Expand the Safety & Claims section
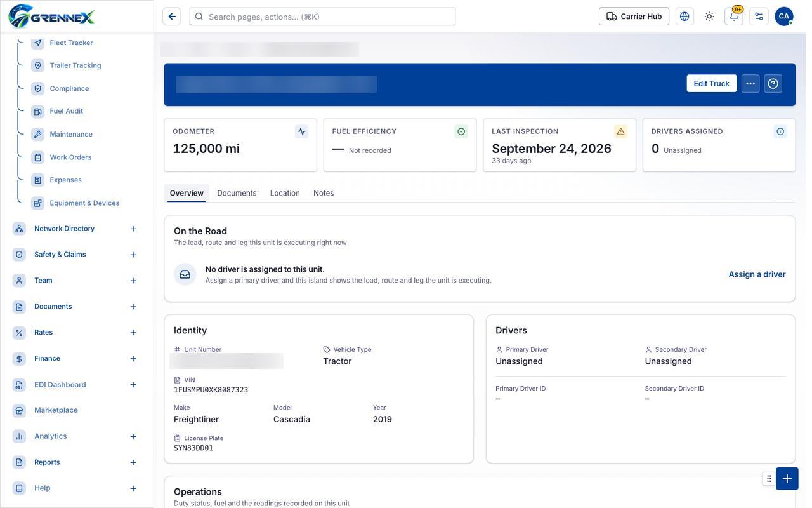Viewport: 812px width, 508px height. click(x=133, y=255)
